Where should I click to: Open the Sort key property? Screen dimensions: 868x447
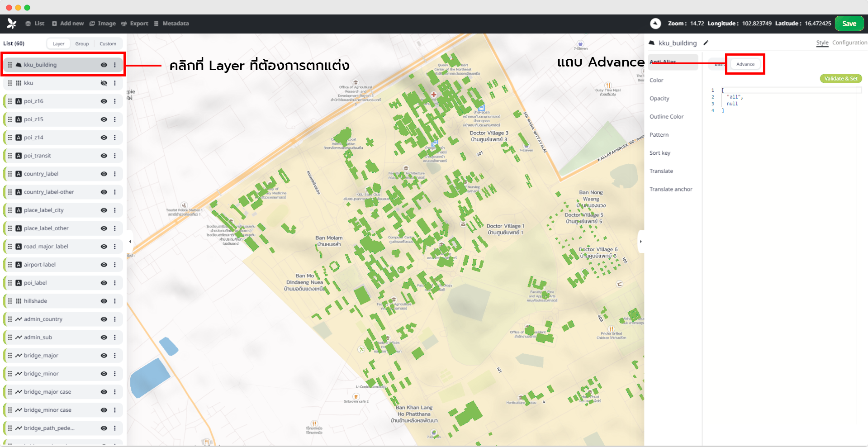click(660, 153)
